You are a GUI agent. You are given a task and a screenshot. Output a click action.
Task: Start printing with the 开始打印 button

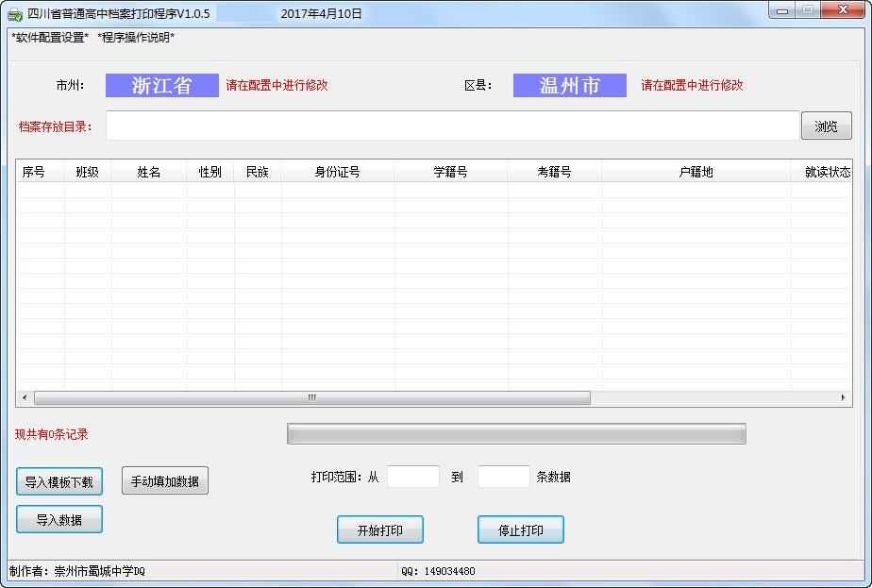coord(379,529)
